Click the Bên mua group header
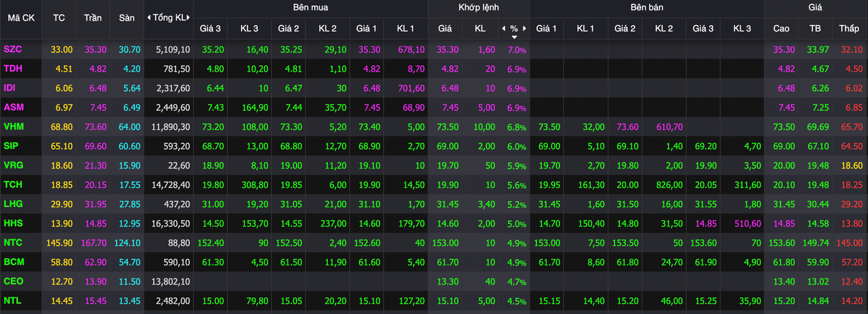The width and height of the screenshot is (868, 314). (x=310, y=7)
